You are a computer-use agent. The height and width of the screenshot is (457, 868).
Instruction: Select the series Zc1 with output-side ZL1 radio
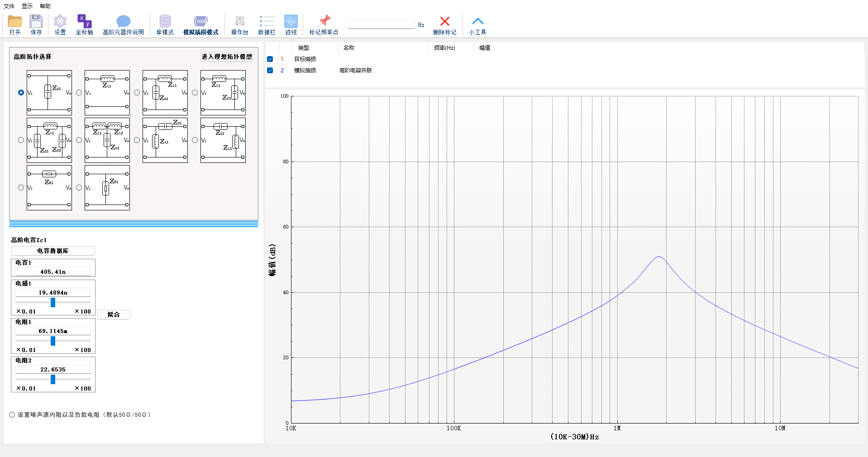[195, 140]
